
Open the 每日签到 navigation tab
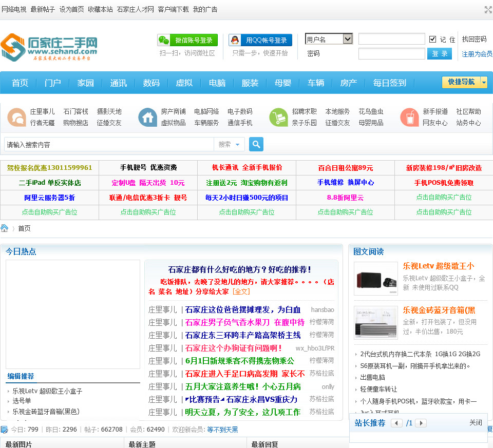click(x=389, y=83)
